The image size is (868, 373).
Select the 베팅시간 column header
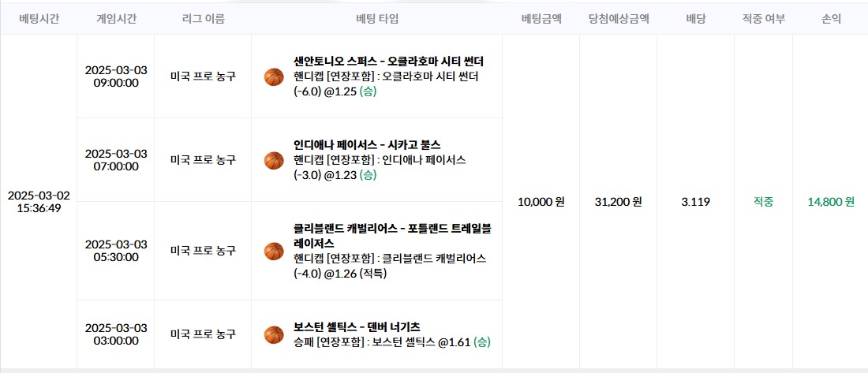click(x=39, y=19)
